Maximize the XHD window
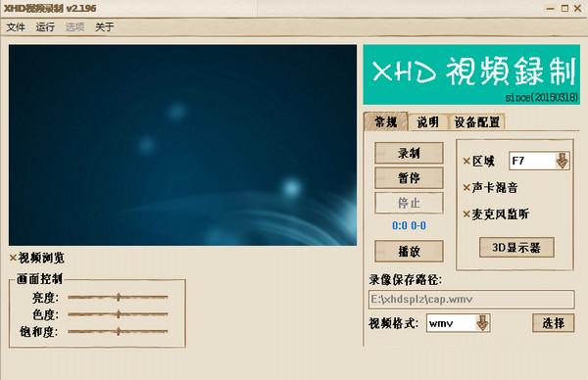 (x=564, y=8)
